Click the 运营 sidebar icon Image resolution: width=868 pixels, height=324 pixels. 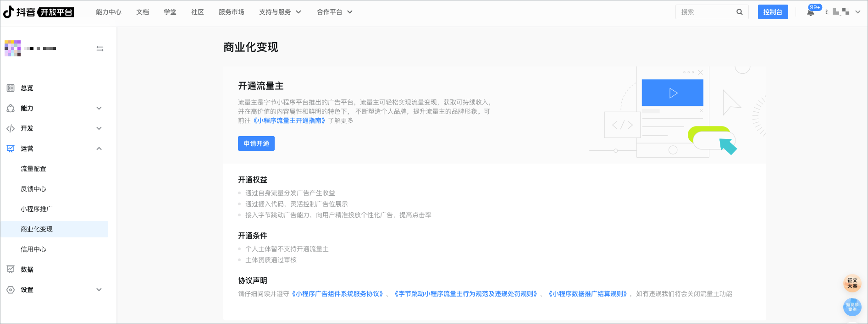[11, 148]
